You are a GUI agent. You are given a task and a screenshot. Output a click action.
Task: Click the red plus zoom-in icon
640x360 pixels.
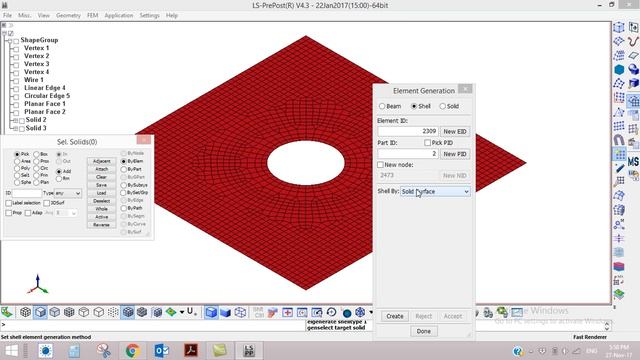(x=287, y=312)
